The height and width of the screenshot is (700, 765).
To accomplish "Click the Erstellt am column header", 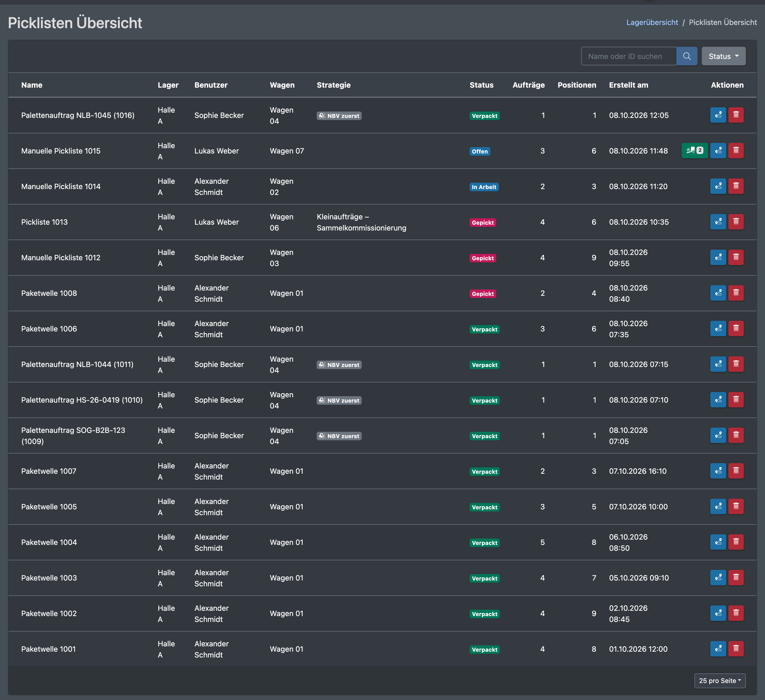I will [x=628, y=85].
